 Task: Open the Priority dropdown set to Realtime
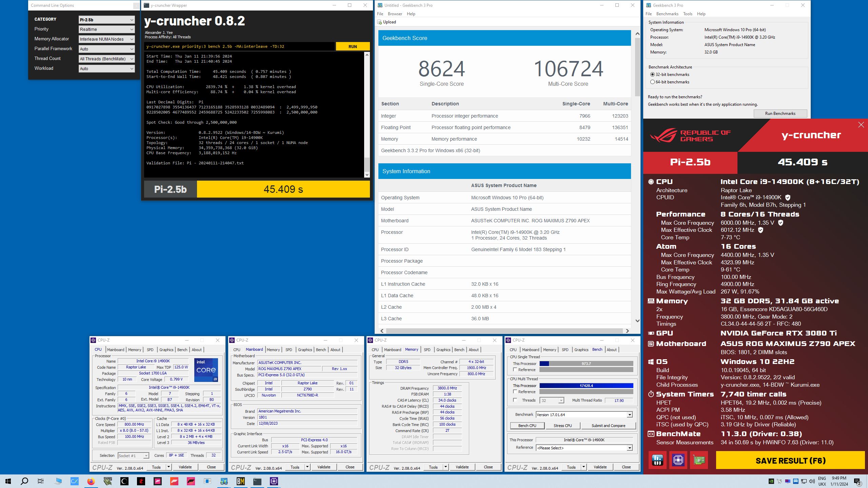point(106,29)
